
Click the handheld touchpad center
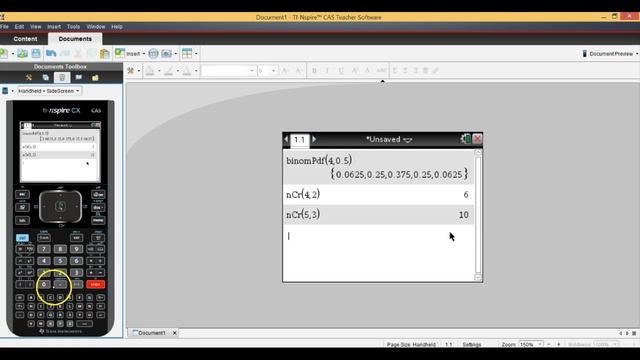[x=60, y=207]
